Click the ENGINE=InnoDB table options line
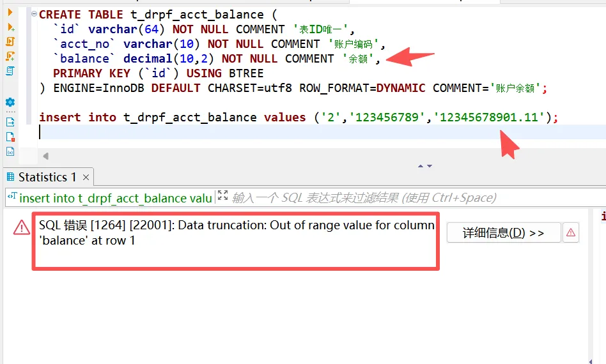 293,88
